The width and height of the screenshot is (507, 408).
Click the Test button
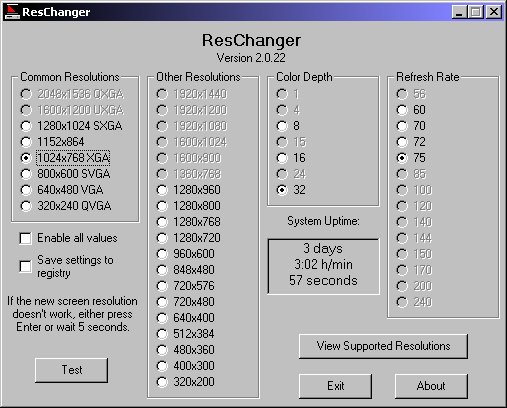pyautogui.click(x=71, y=370)
